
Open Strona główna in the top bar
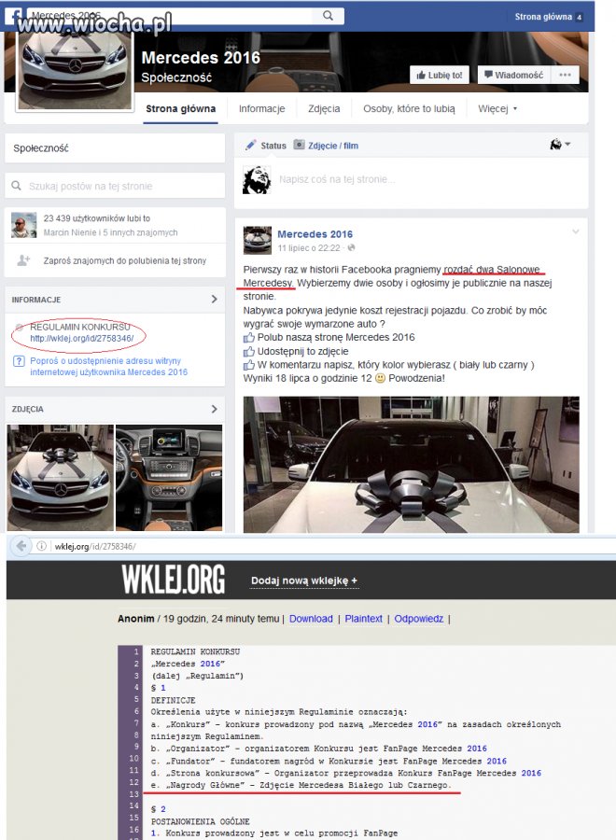543,17
